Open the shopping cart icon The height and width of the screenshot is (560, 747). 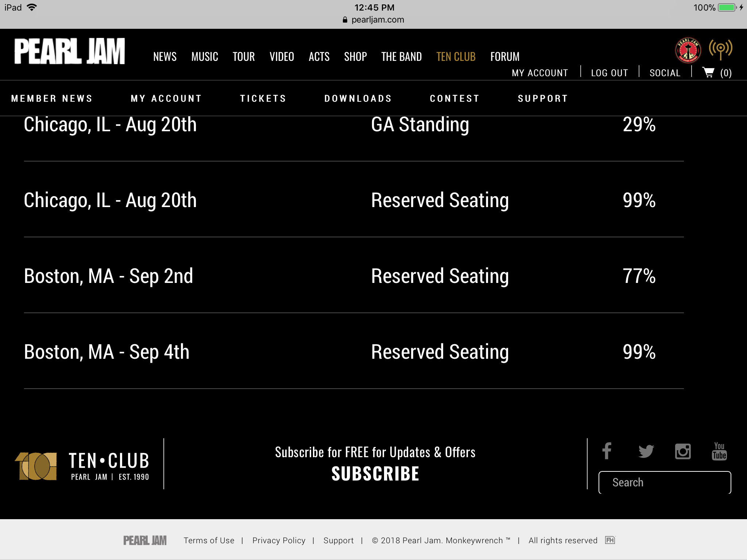[x=708, y=73]
